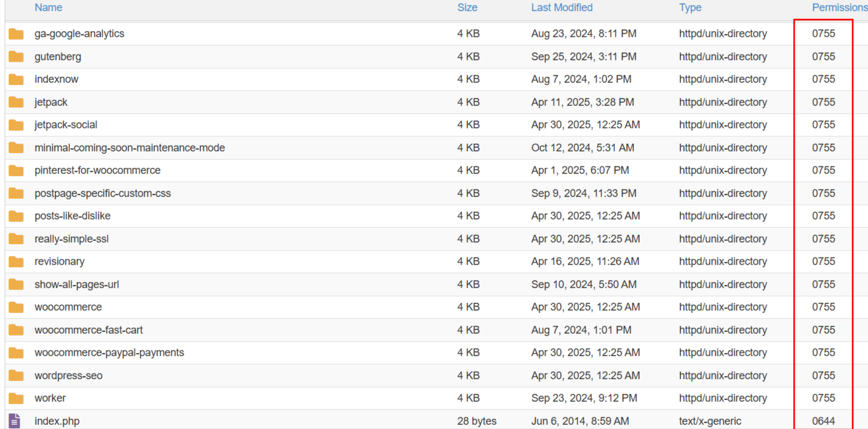Click the revisionary folder icon
This screenshot has width=868, height=429.
coord(16,262)
